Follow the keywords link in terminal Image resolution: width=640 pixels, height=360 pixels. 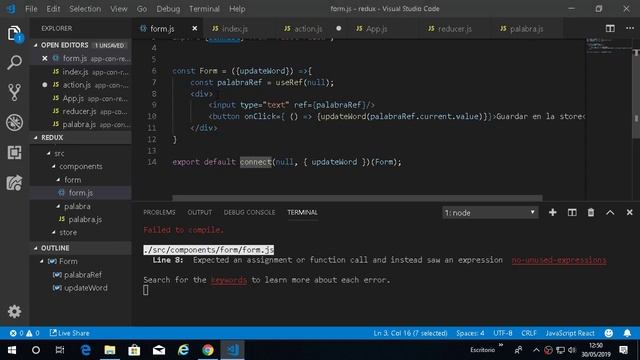(x=229, y=280)
